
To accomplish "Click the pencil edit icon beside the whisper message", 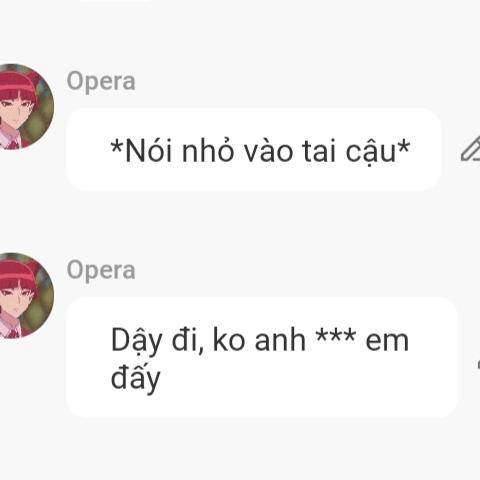I will [x=471, y=149].
